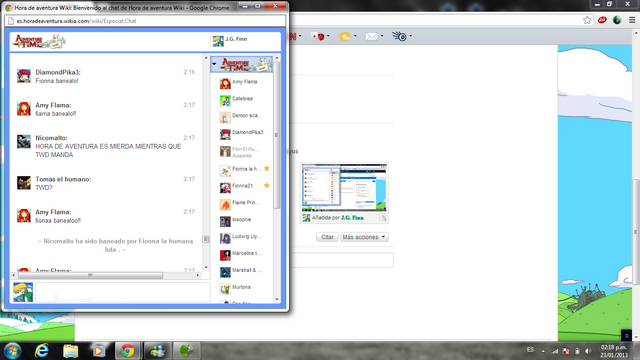Select Ludwig Ly... avatar in user list

(225, 238)
